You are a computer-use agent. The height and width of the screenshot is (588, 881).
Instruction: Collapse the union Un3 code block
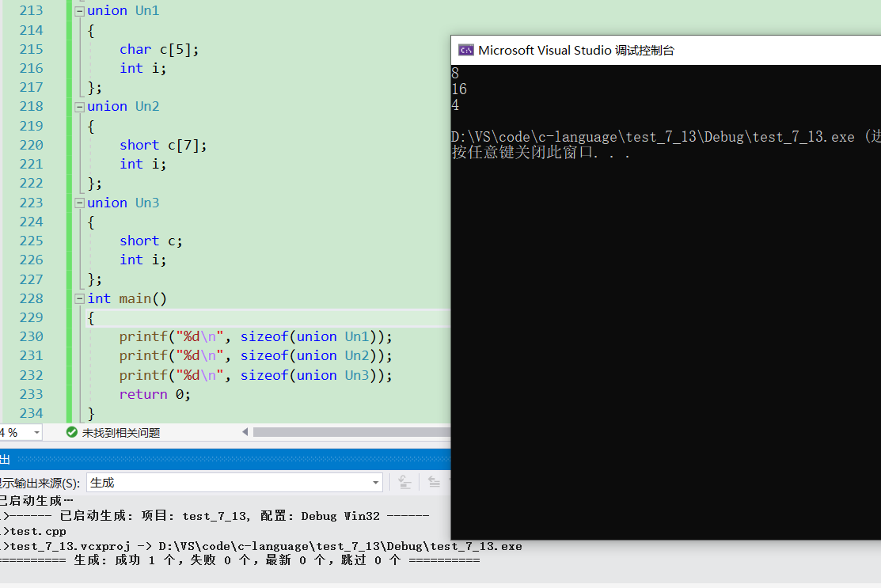pyautogui.click(x=80, y=203)
